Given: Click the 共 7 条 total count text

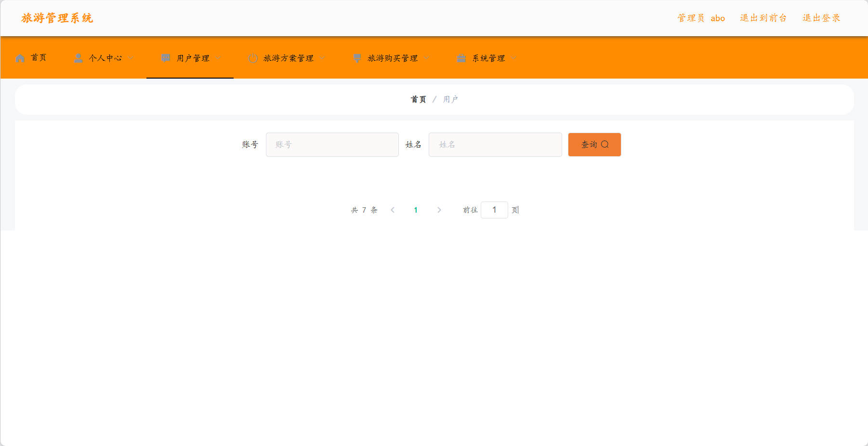Looking at the screenshot, I should 364,210.
